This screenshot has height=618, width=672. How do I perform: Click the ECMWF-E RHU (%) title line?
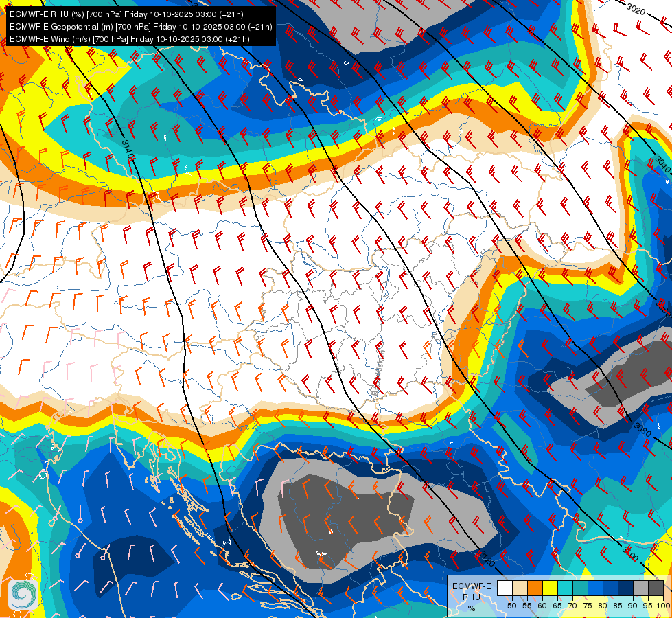tap(126, 14)
